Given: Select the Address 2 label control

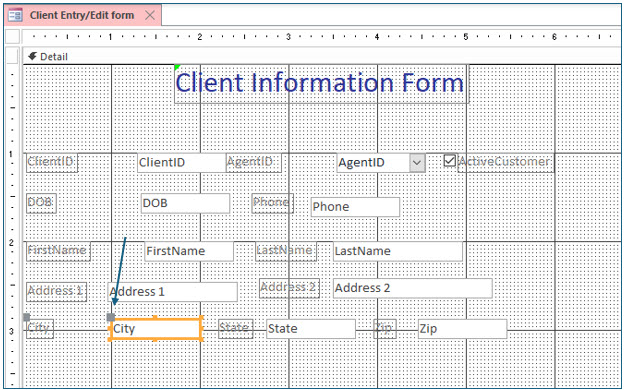Looking at the screenshot, I should click(x=289, y=288).
